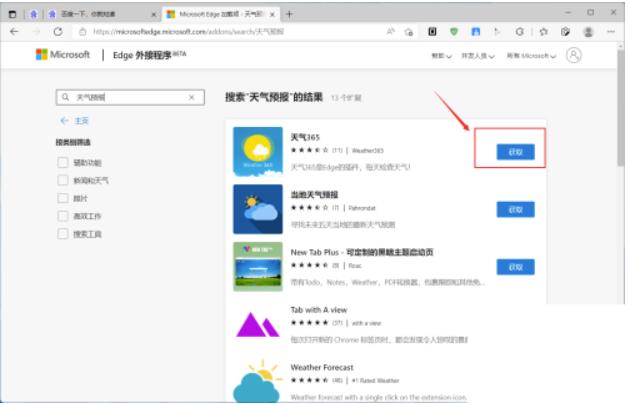
Task: Open the collections icon in toolbar
Action: pos(566,32)
